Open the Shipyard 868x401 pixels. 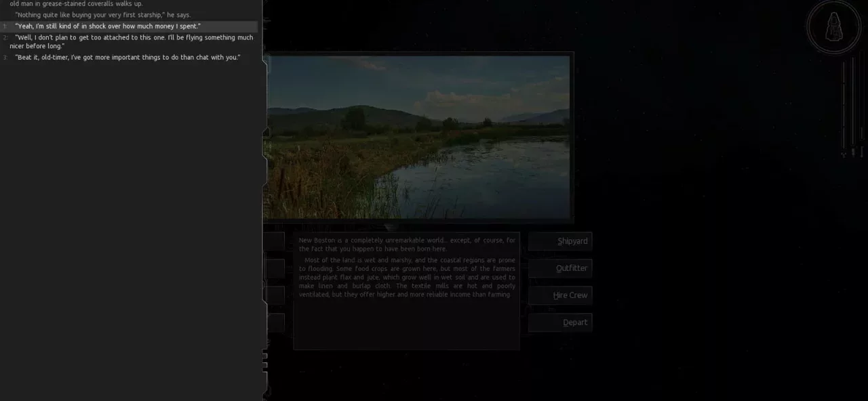tap(560, 241)
